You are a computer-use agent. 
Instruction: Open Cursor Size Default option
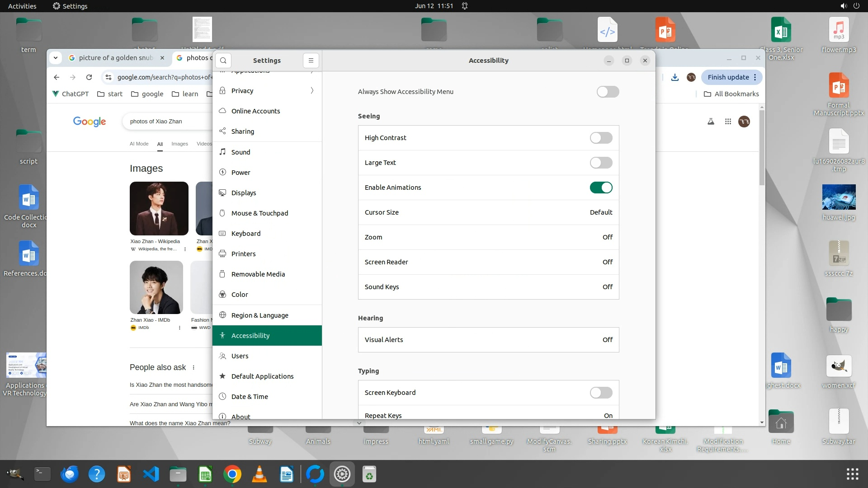click(x=601, y=212)
